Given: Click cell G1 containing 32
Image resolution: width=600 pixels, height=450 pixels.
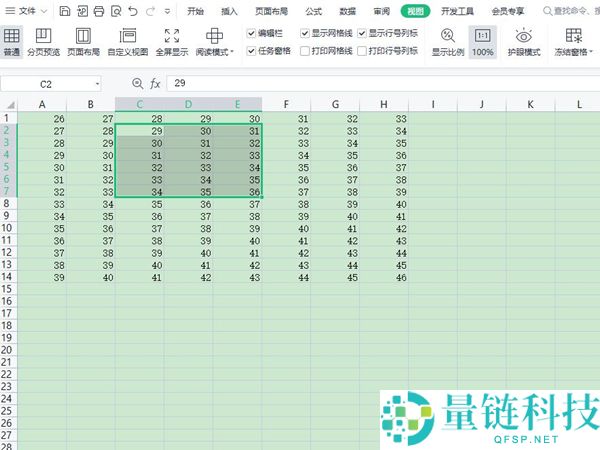Looking at the screenshot, I should pyautogui.click(x=335, y=119).
